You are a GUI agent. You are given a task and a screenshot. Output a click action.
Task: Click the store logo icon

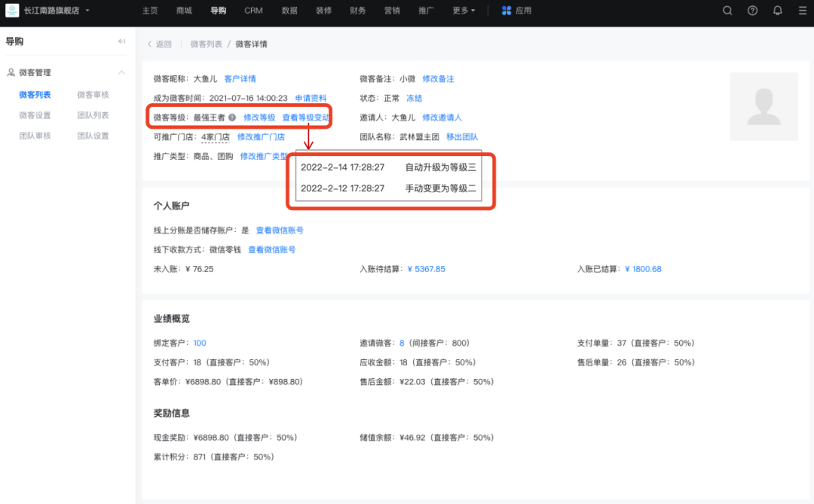pos(12,11)
